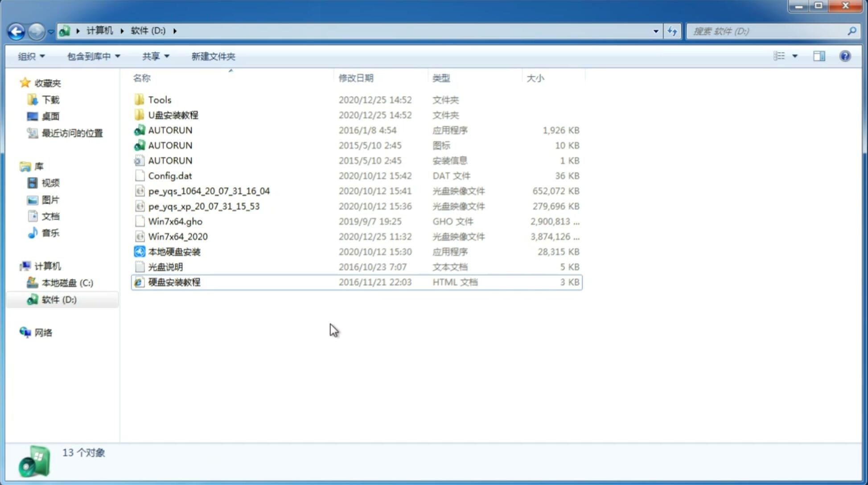Click 新建文件夹 button
868x485 pixels.
click(214, 56)
